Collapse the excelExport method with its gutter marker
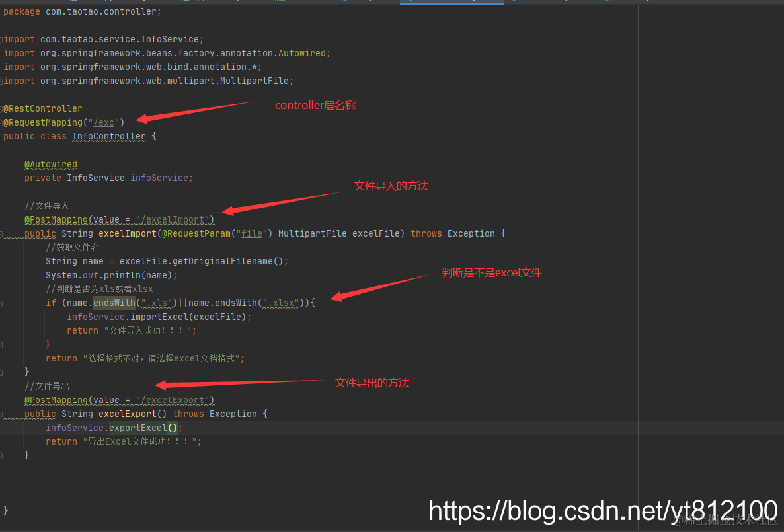Image resolution: width=784 pixels, height=532 pixels. (1, 414)
